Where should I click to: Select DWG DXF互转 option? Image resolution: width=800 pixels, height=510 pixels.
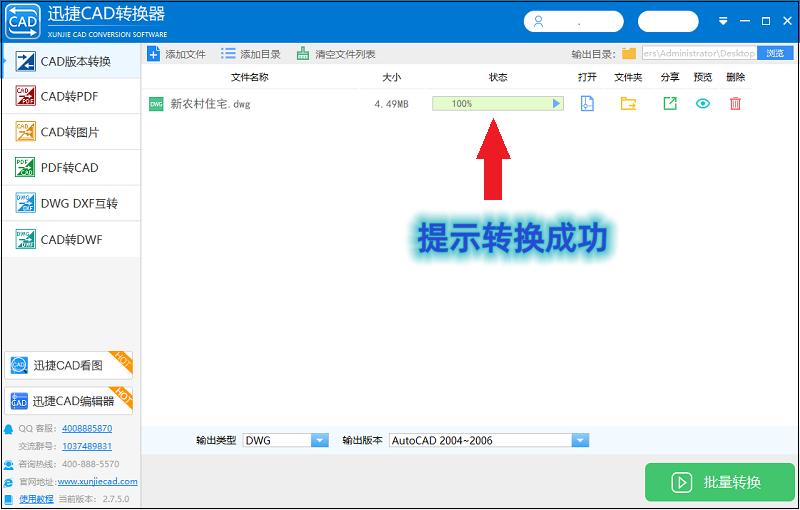(71, 203)
